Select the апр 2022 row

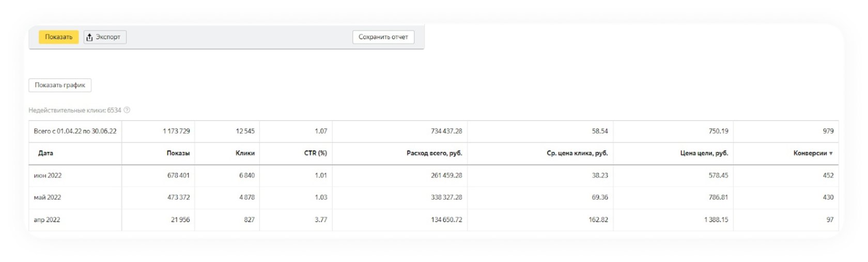pos(433,220)
